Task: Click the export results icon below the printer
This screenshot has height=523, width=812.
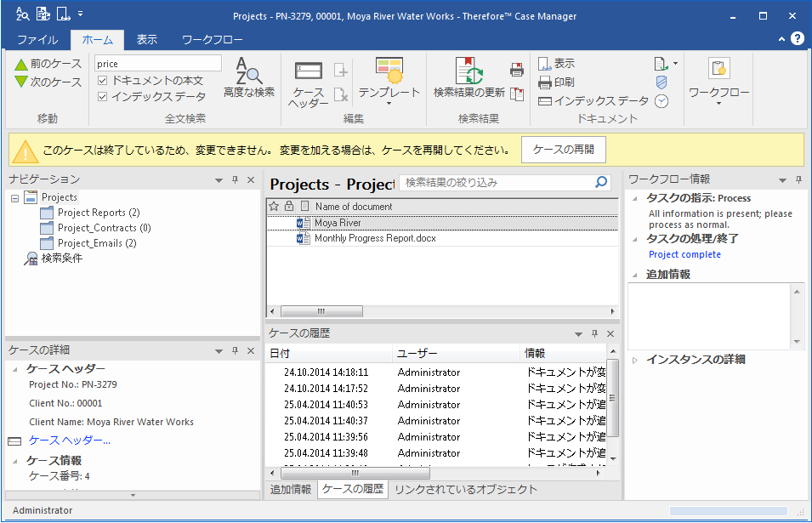Action: pos(517,94)
